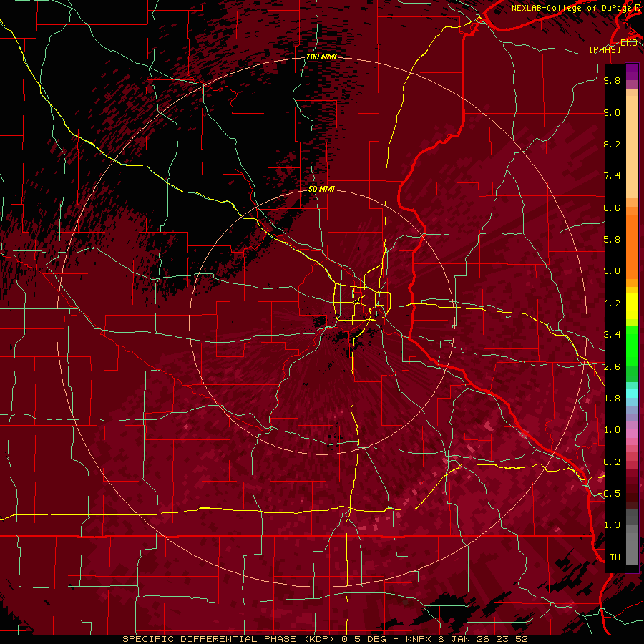Pick the pink segment of the color bar
This screenshot has height=644, width=644.
click(x=632, y=434)
